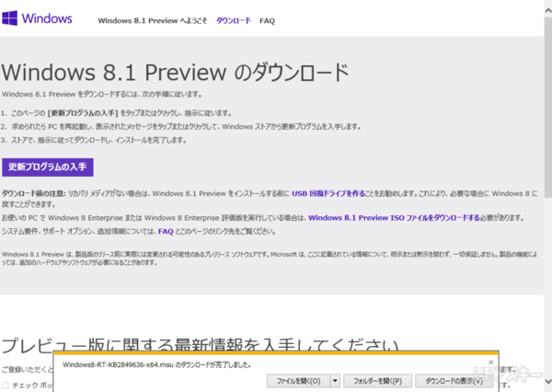The width and height of the screenshot is (552, 392).
Task: Click step 1 text about 更新プログラムの入手
Action: pyautogui.click(x=116, y=113)
